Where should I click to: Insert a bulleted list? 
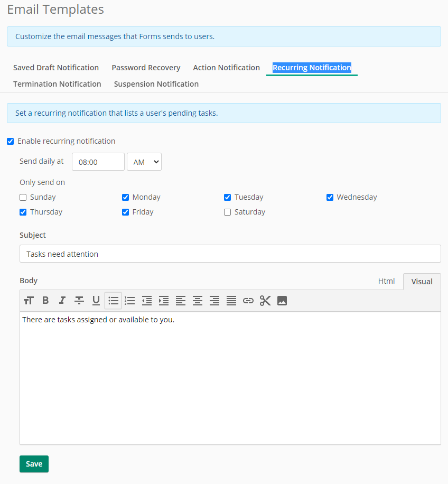(x=113, y=300)
